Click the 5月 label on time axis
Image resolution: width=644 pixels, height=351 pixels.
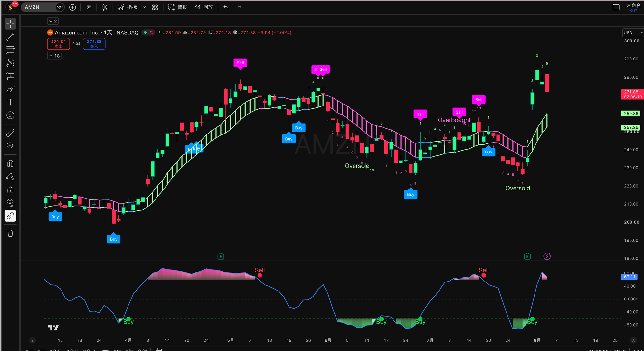point(230,340)
